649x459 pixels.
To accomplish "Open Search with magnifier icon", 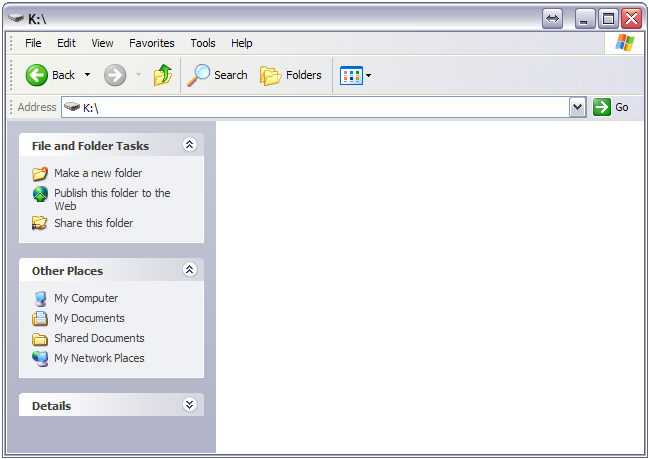I will click(x=199, y=75).
